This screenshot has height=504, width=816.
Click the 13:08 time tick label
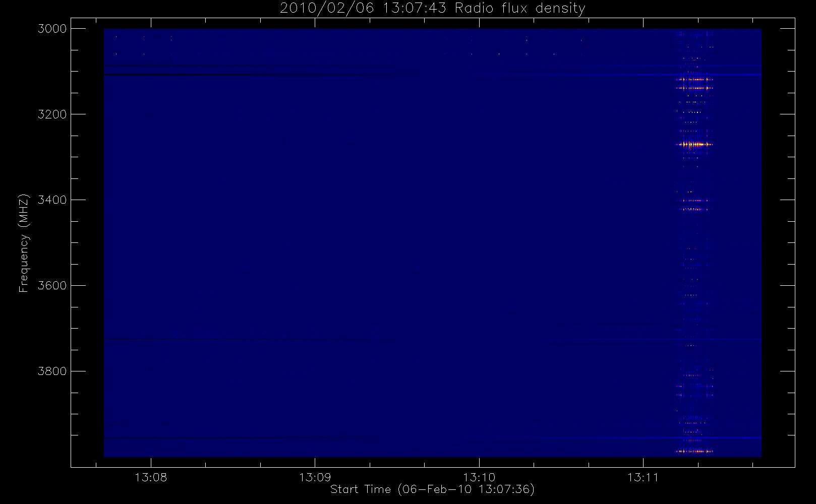(151, 477)
